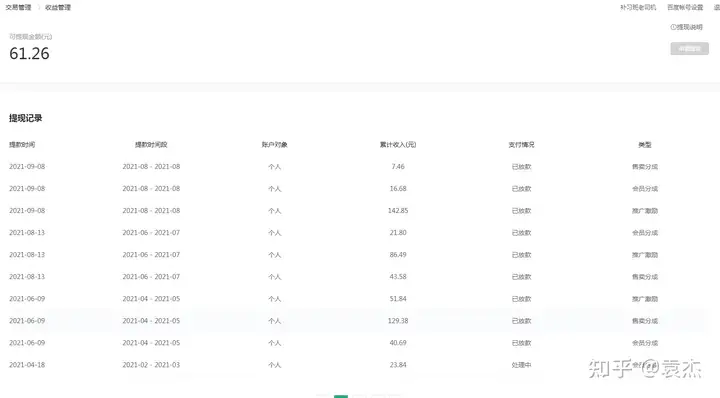This screenshot has height=398, width=720.
Task: Select the row with income 129.38
Action: click(360, 321)
